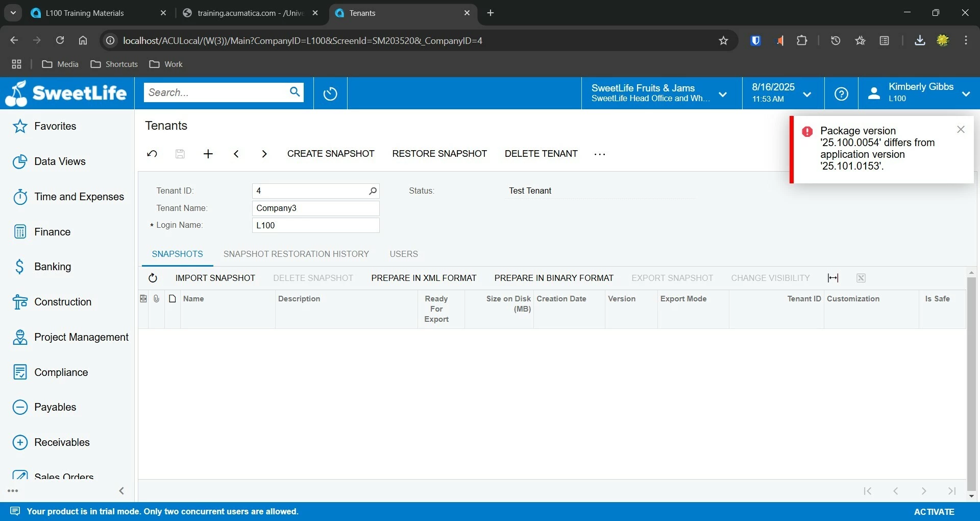The image size is (980, 521).
Task: Open the Construction workspace
Action: [x=52, y=302]
